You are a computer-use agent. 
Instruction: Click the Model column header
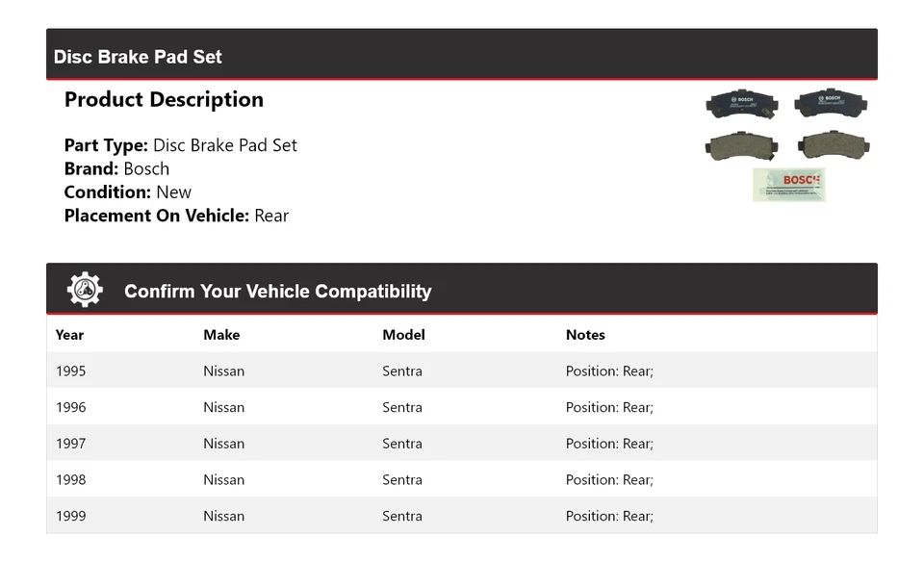[x=403, y=335]
